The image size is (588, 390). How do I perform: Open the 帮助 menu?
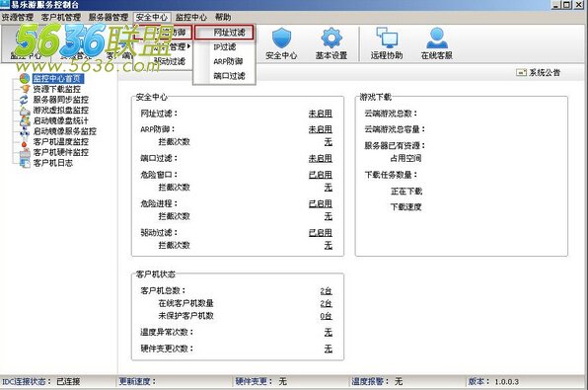223,17
